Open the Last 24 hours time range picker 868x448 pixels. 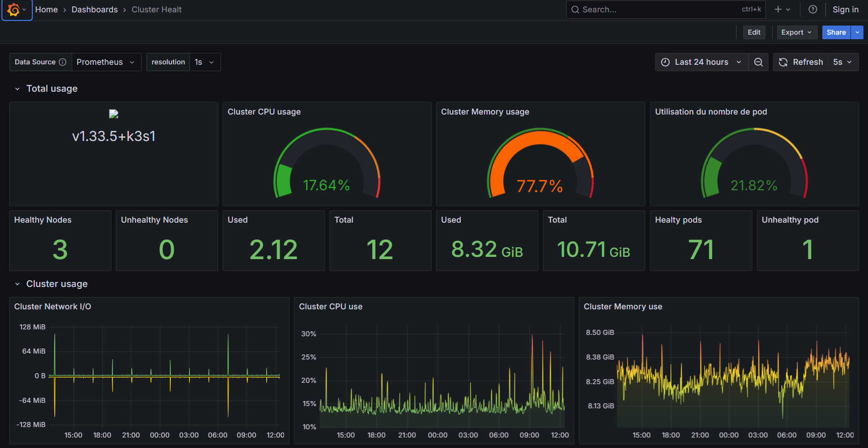point(702,62)
